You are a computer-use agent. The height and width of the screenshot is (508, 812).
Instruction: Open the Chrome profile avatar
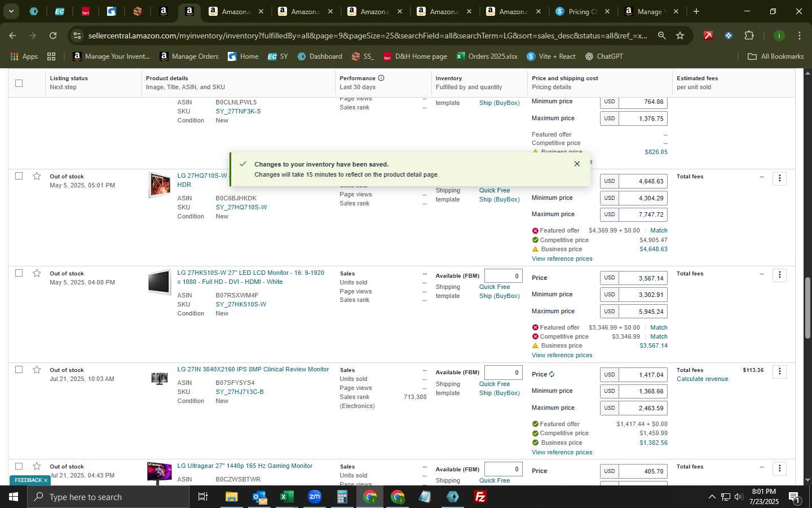pyautogui.click(x=779, y=36)
